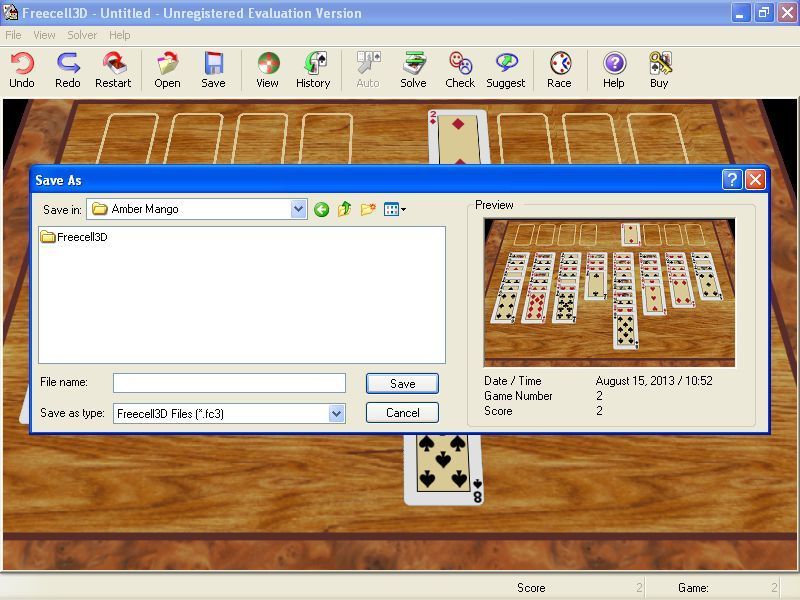Image resolution: width=800 pixels, height=600 pixels.
Task: Open the File menu
Action: 13,35
